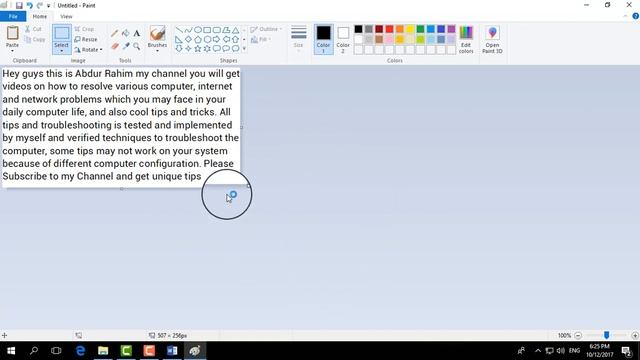Screen dimensions: 640x360
Task: Expand the Paste options arrow
Action: [x=12, y=51]
